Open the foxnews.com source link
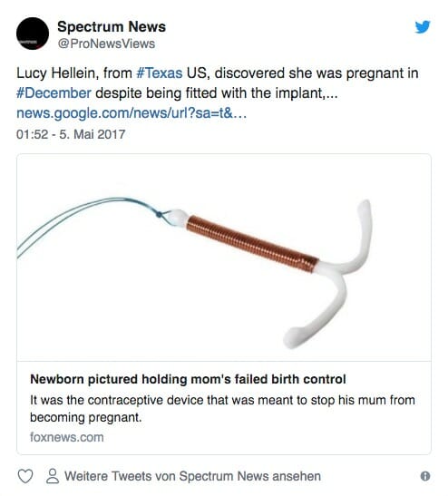This screenshot has height=496, width=448. 67,437
